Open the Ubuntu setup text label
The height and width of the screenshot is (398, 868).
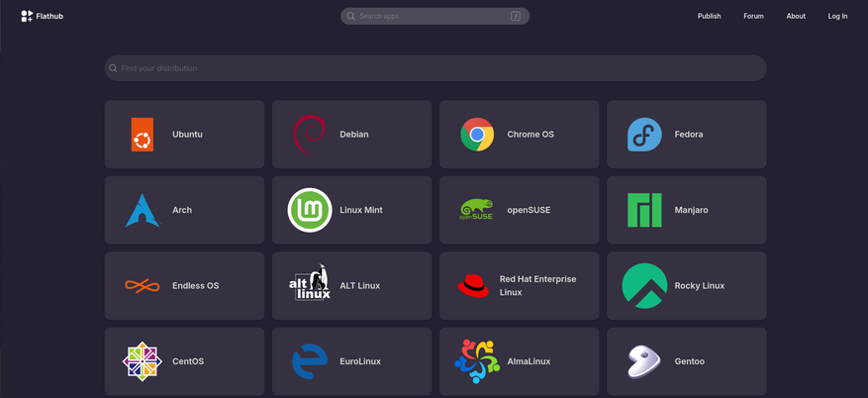[187, 135]
